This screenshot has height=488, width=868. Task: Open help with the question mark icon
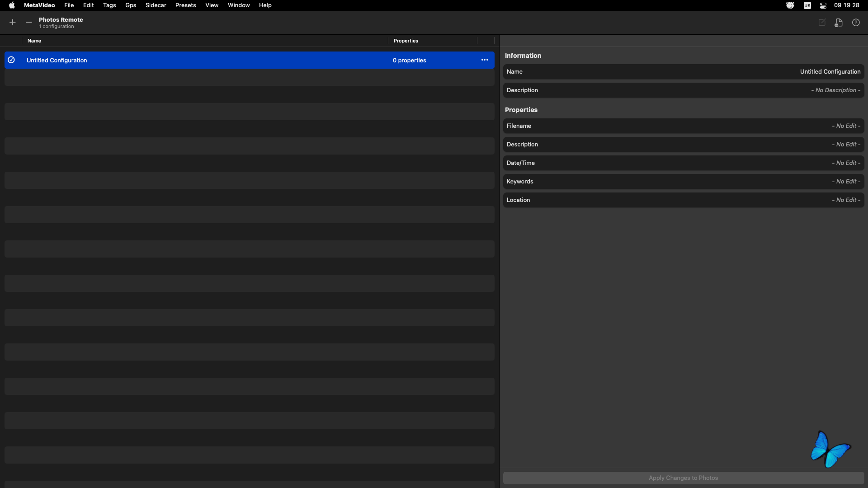[856, 22]
